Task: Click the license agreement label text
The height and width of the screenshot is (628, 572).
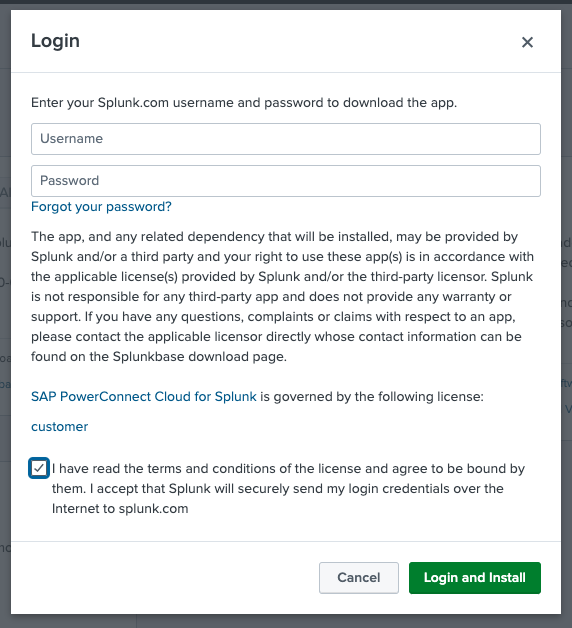Action: click(288, 489)
